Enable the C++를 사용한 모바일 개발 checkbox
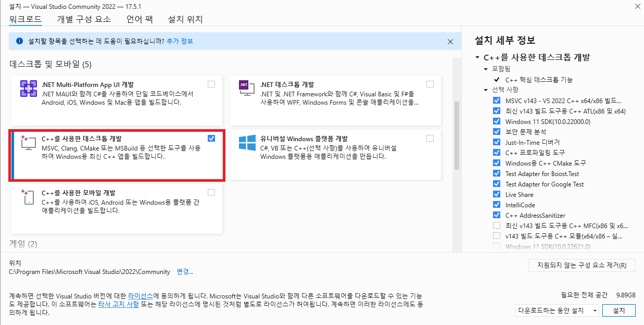644x325 pixels. (x=211, y=192)
